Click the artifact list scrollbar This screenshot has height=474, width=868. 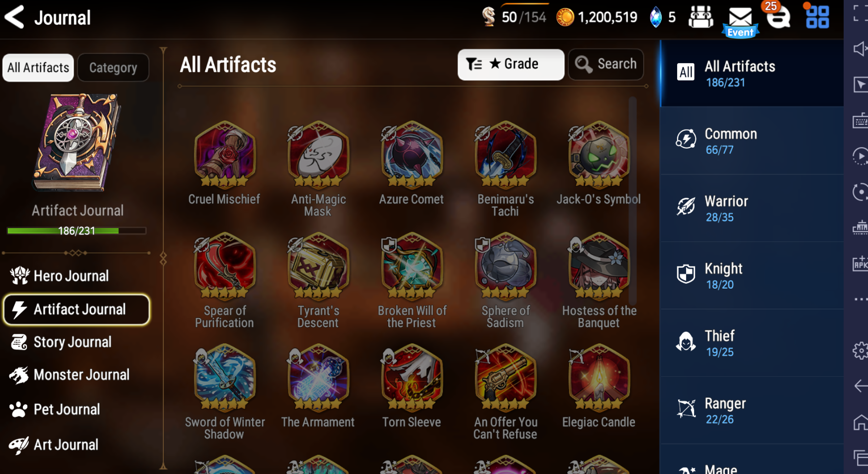[632, 201]
